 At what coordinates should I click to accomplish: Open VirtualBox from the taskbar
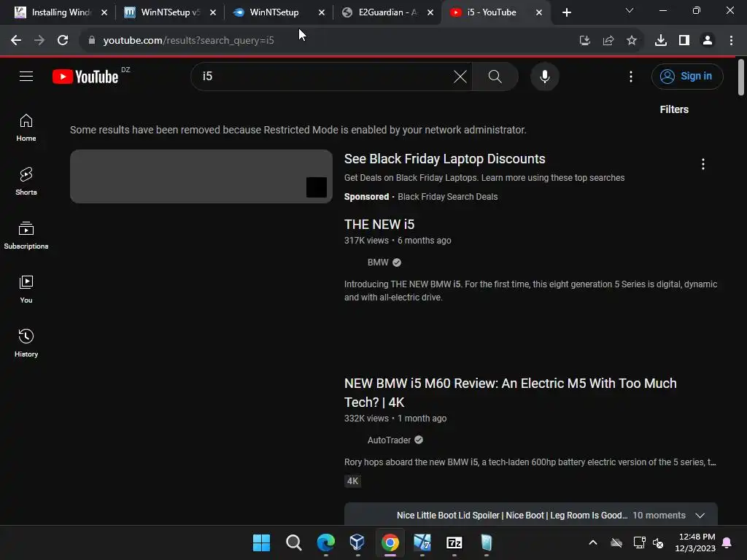[357, 542]
